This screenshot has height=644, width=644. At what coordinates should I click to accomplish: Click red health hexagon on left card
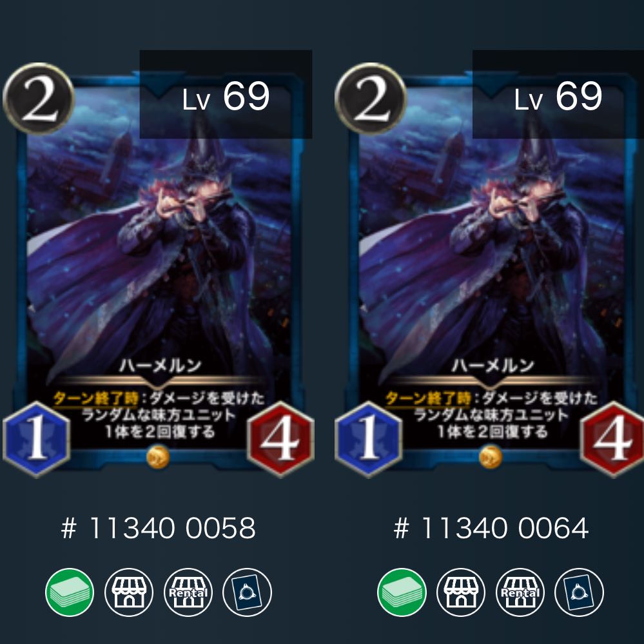coord(280,440)
